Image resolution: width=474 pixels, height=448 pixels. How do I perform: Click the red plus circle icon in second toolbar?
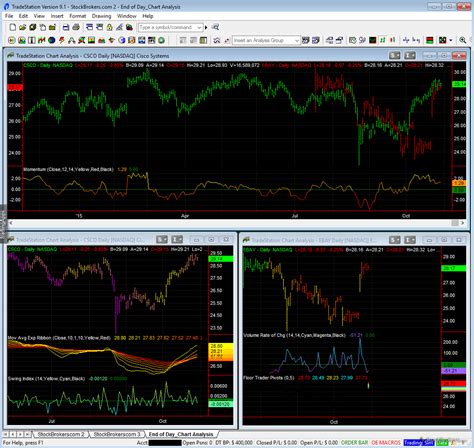tap(12, 40)
